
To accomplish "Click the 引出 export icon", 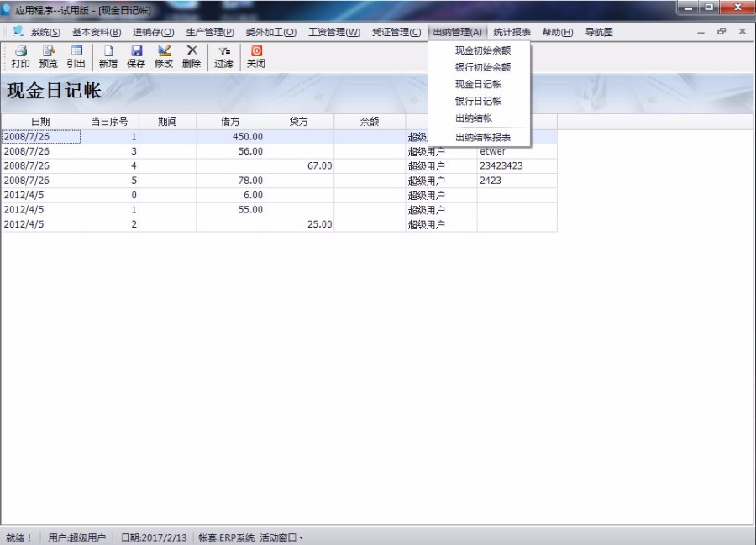I will 76,56.
